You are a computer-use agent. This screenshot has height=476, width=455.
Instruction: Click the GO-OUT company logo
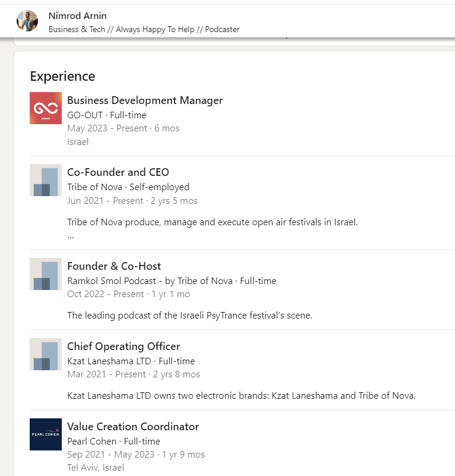tap(46, 108)
